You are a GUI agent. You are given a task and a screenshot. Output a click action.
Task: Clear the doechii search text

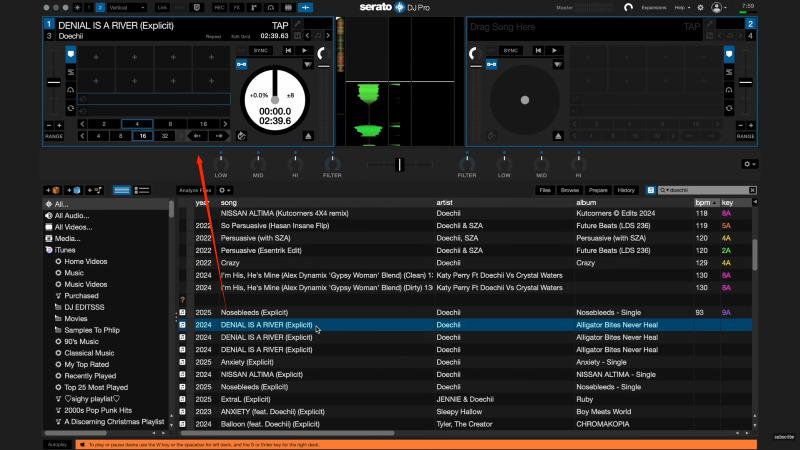click(753, 190)
